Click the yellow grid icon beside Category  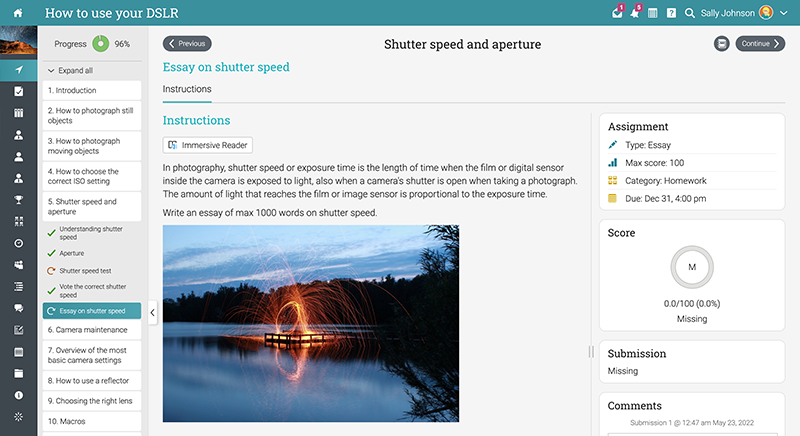point(613,181)
